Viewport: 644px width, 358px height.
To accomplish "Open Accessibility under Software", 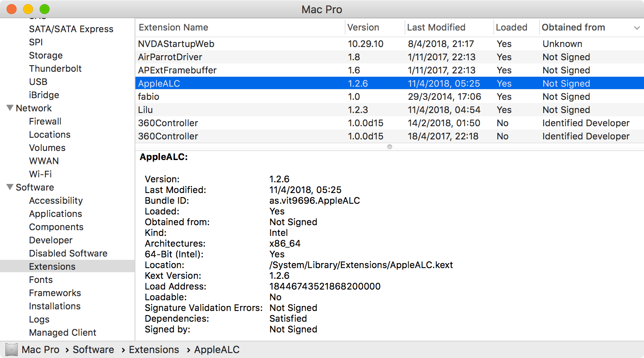I will point(56,200).
